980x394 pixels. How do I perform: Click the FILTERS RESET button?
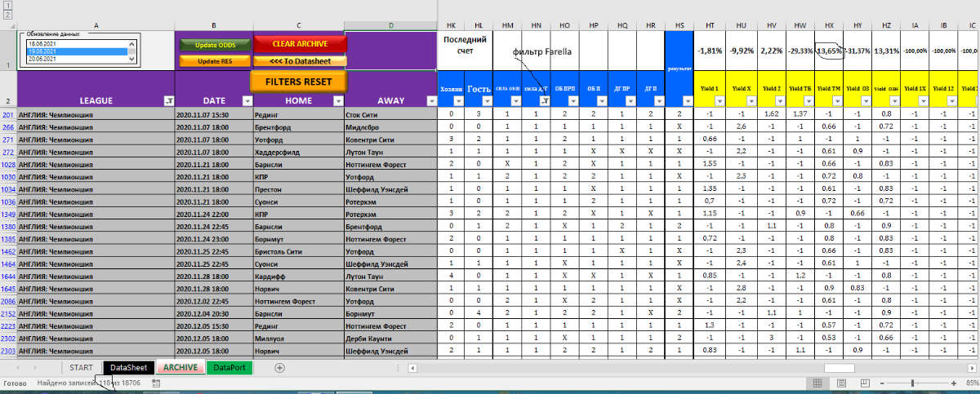click(x=298, y=82)
